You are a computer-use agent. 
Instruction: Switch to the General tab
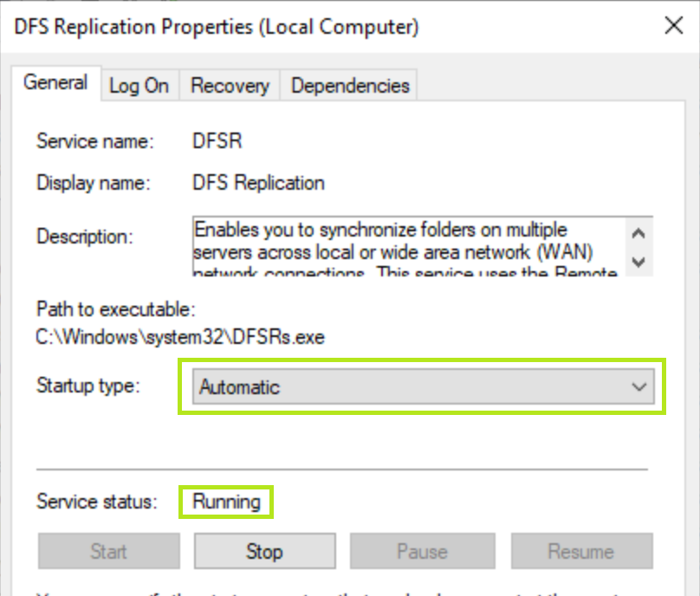55,83
